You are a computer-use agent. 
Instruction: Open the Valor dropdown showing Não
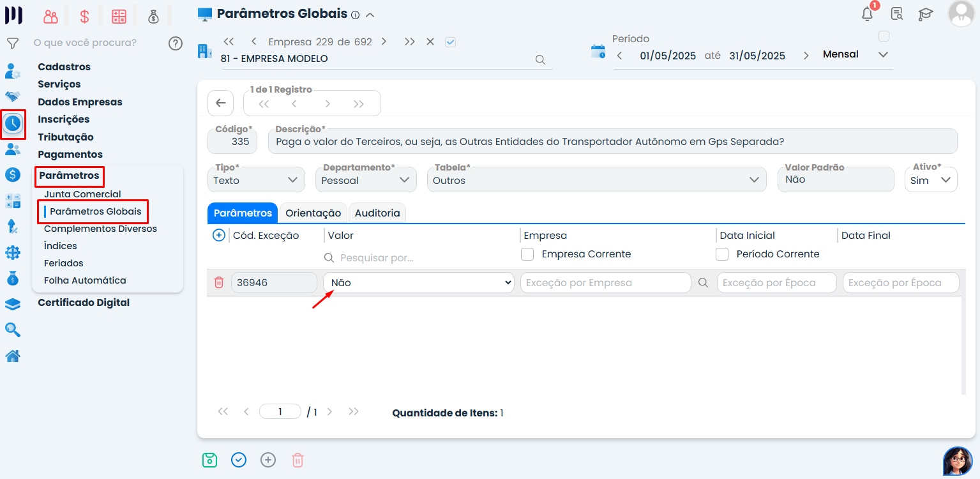click(x=419, y=282)
